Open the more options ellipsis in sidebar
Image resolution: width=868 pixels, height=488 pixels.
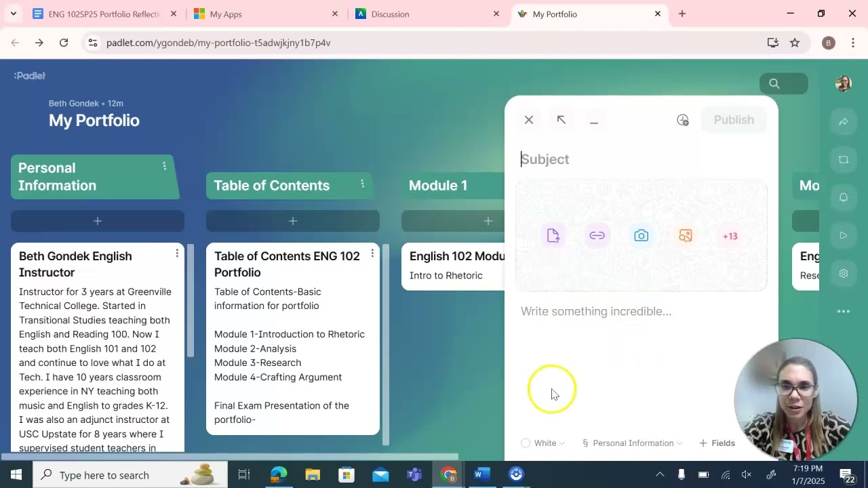click(844, 312)
